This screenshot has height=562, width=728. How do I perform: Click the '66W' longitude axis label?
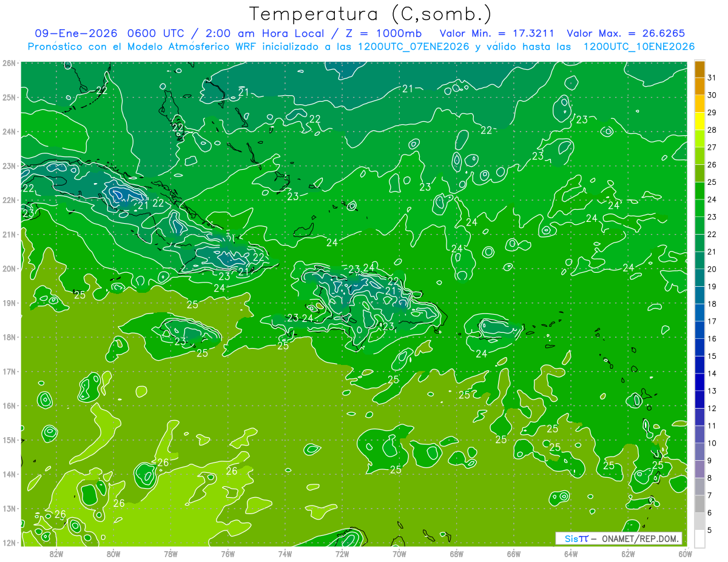click(x=514, y=554)
